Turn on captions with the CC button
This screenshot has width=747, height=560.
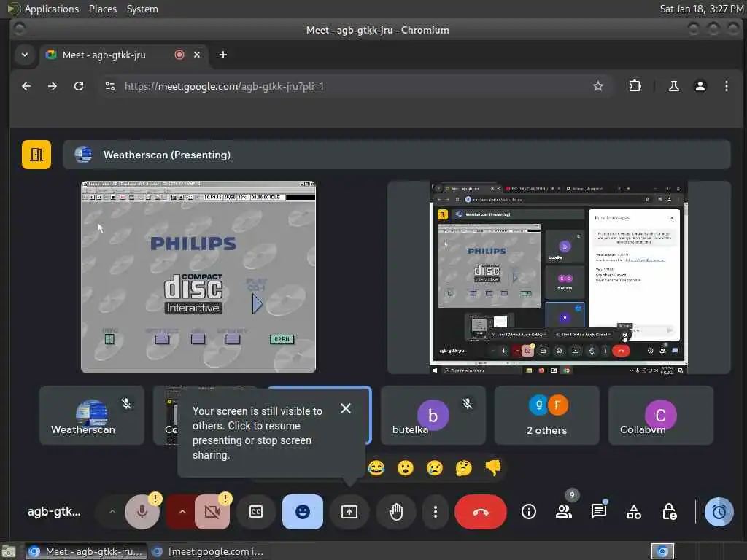pyautogui.click(x=256, y=512)
